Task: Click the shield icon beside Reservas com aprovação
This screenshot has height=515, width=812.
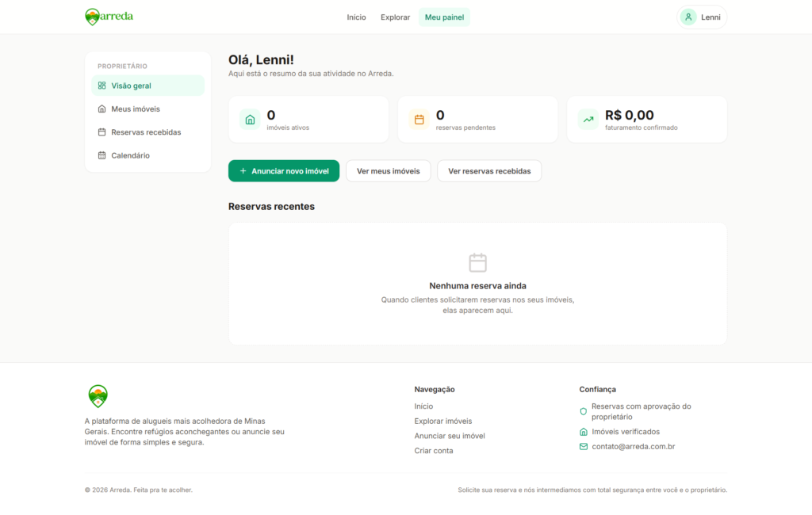Action: [584, 411]
